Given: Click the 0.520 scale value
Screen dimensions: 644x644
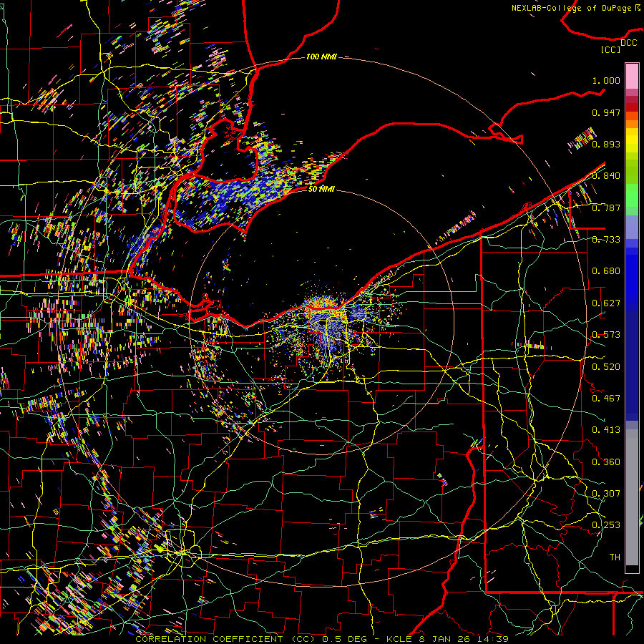Looking at the screenshot, I should click(x=606, y=367).
